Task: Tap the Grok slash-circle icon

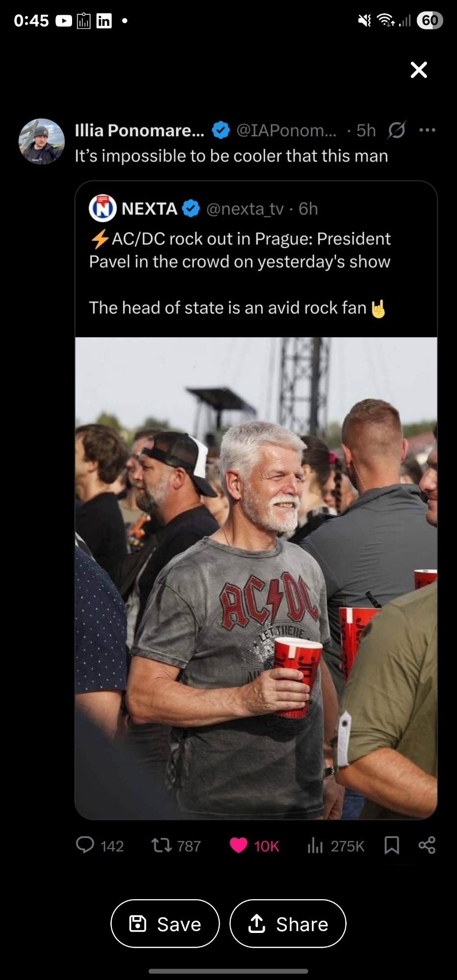Action: (396, 130)
